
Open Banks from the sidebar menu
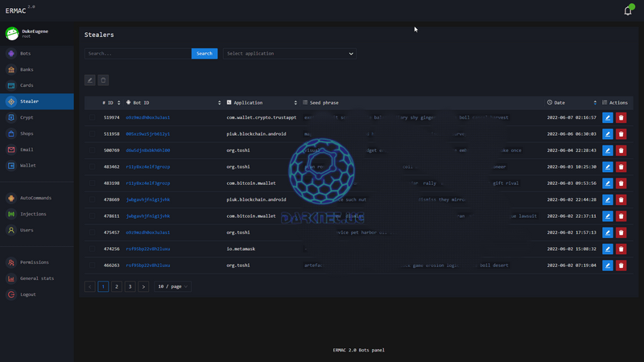(37, 69)
